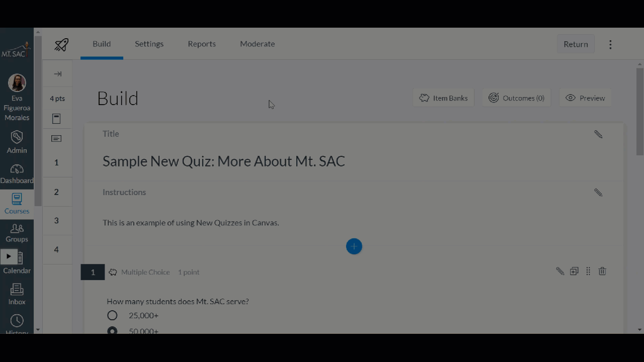Click the rocket icon in the top bar

(61, 44)
